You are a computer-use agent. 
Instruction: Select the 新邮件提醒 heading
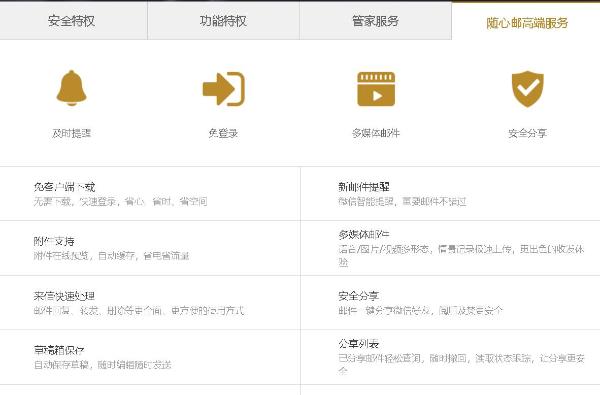pyautogui.click(x=364, y=187)
